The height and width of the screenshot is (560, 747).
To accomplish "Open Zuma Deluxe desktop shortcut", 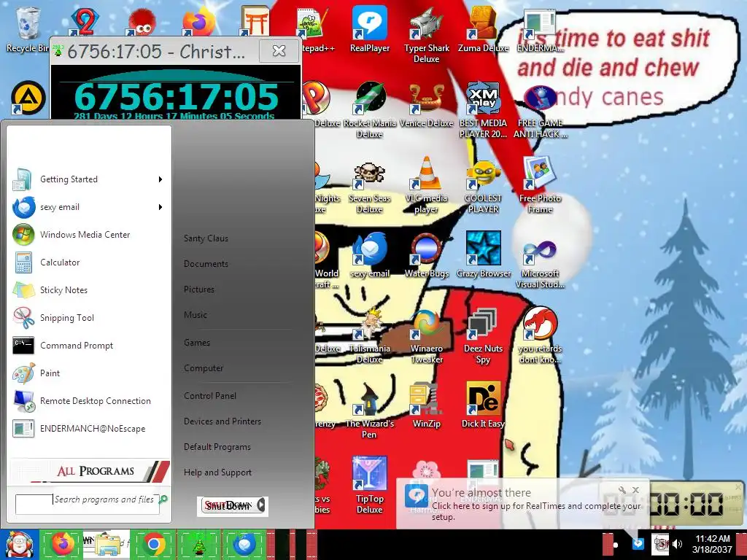I will click(x=483, y=29).
